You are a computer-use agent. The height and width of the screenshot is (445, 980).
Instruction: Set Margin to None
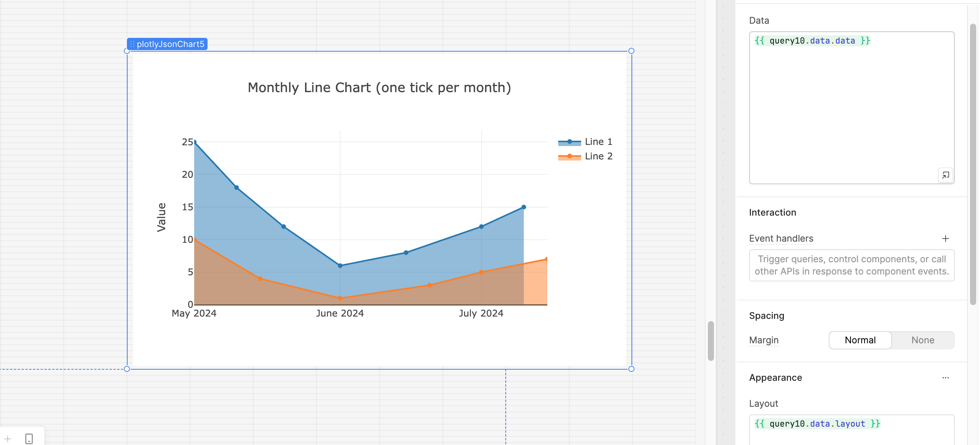coord(923,340)
